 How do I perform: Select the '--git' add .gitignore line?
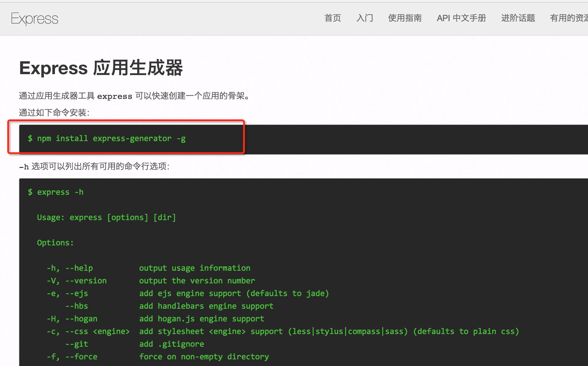[x=135, y=344]
